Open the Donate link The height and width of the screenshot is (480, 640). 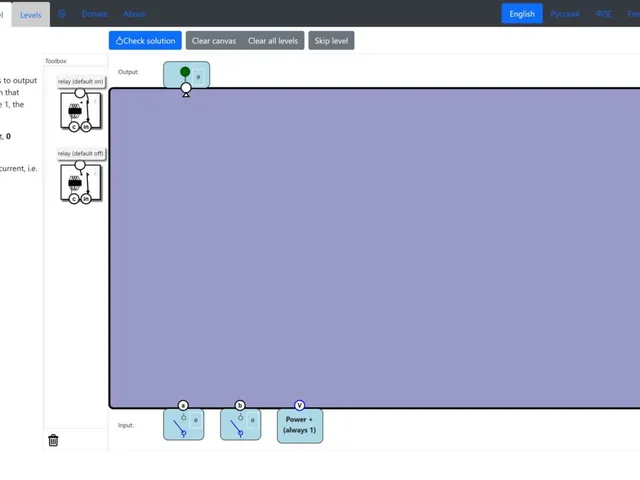[95, 14]
